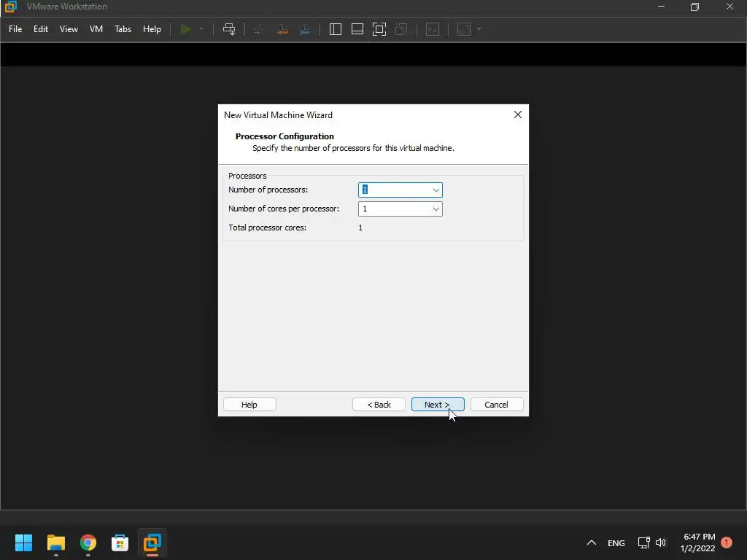The width and height of the screenshot is (747, 560).
Task: Click the volume speaker tray icon
Action: (661, 542)
